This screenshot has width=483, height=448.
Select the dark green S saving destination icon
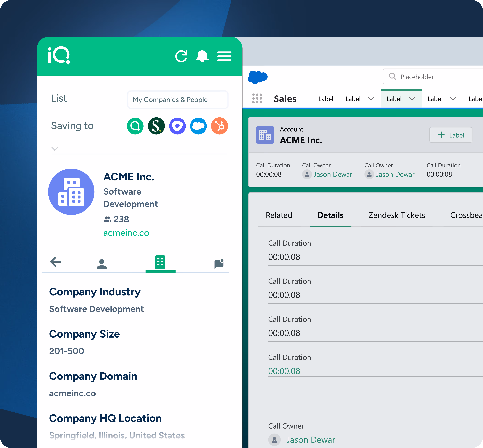tap(156, 126)
